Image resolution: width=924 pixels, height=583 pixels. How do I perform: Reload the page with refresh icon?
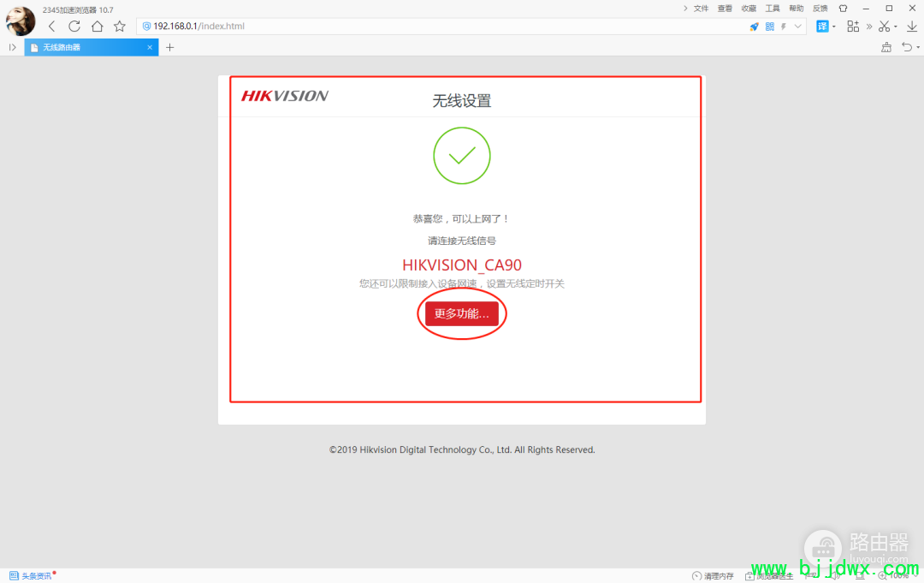pyautogui.click(x=74, y=26)
